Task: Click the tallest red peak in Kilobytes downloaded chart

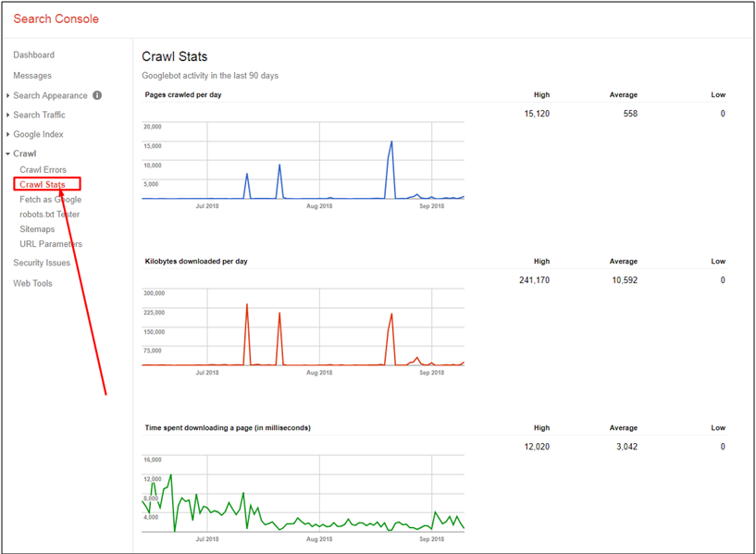Action: coord(247,304)
